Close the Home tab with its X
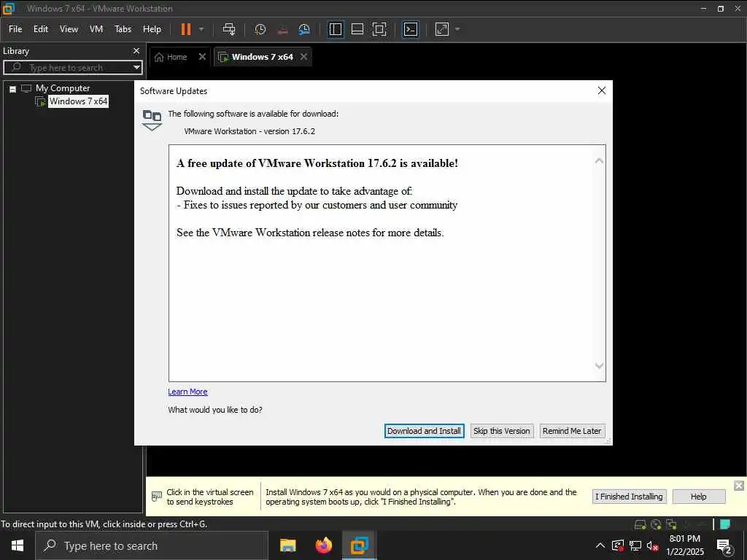747x560 pixels. tap(203, 57)
